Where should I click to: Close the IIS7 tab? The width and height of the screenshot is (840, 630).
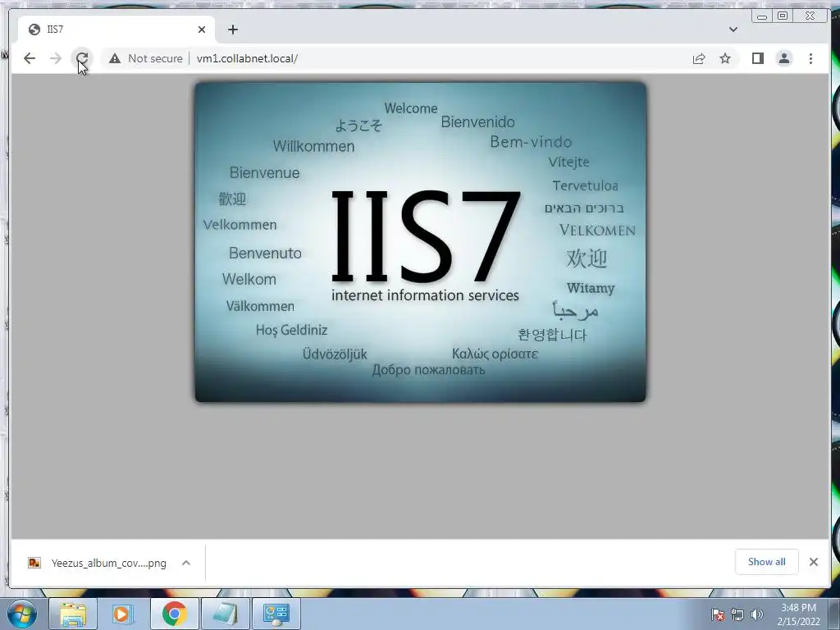pos(202,30)
